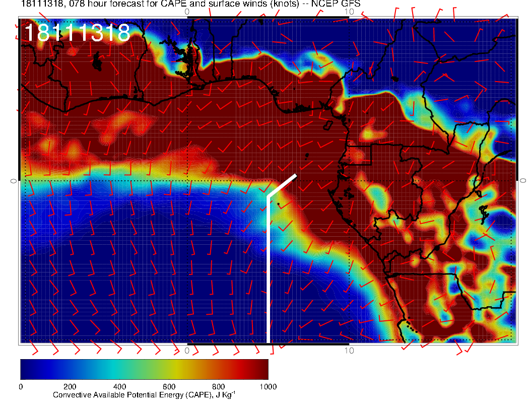
Task: Click the "600" colorbar tick label
Action: tap(169, 387)
